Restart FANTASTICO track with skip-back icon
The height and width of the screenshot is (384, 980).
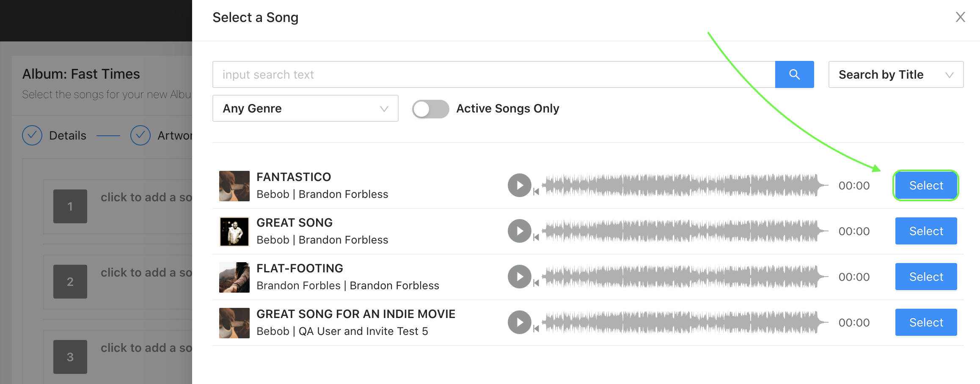point(536,192)
